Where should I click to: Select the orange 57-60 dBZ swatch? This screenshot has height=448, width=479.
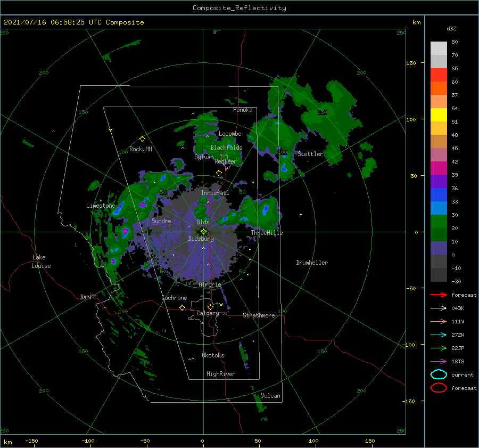[x=439, y=88]
